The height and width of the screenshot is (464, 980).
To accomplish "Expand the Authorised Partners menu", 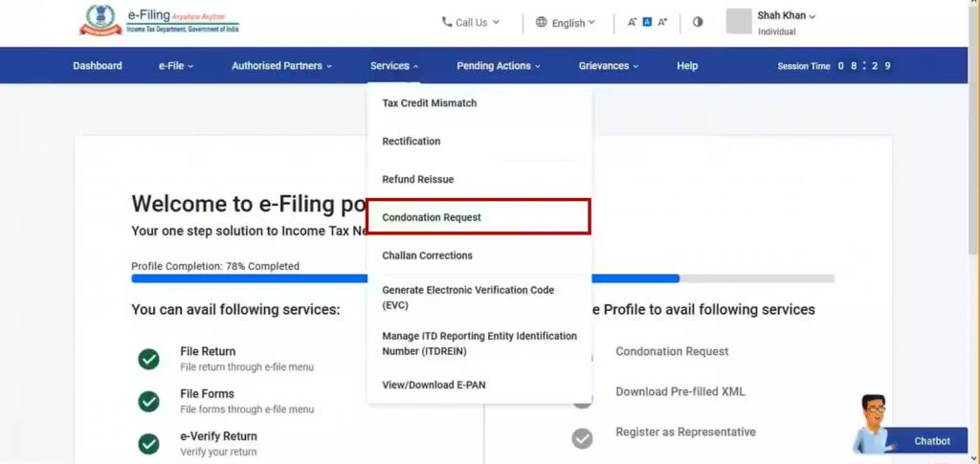I will 281,66.
